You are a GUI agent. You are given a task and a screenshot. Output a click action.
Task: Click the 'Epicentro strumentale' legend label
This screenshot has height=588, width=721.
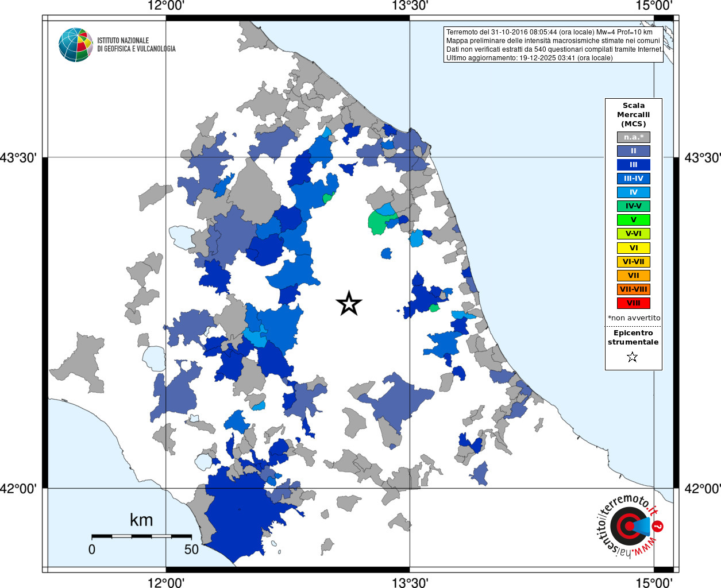(x=634, y=338)
